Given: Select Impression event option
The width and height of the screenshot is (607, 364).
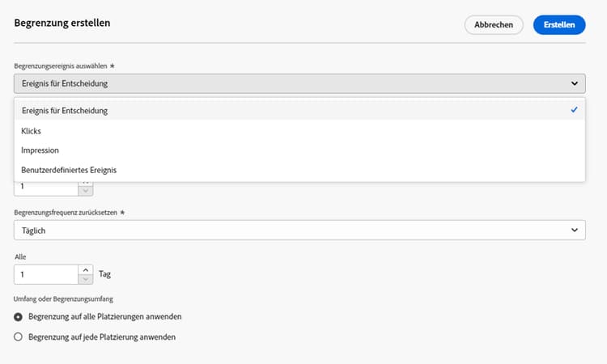Looking at the screenshot, I should pyautogui.click(x=40, y=150).
